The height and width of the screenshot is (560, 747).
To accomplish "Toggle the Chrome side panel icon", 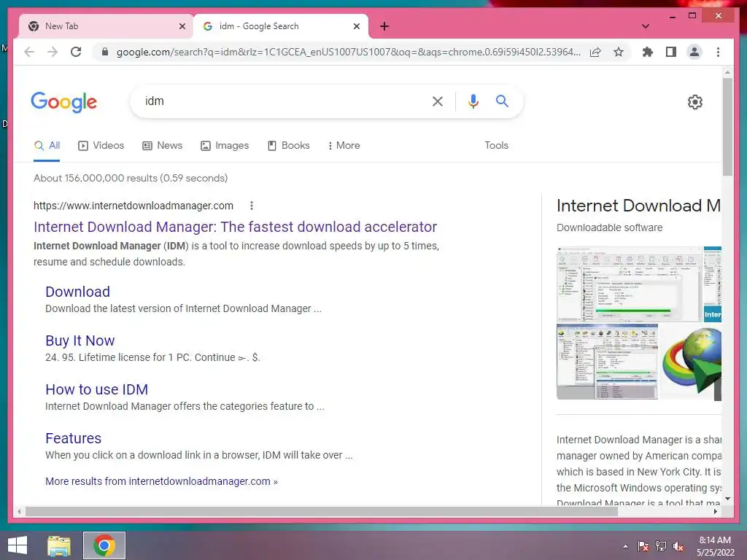I will click(671, 52).
